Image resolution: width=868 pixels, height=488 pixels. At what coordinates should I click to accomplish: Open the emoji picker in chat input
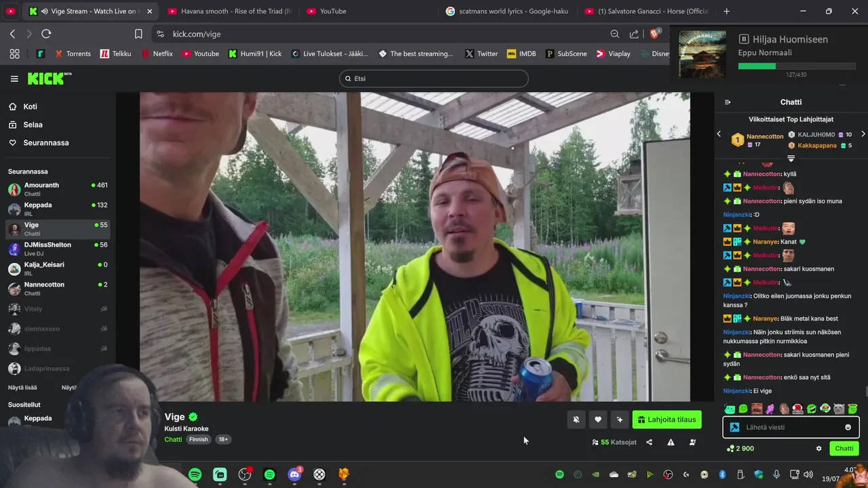pos(848,427)
